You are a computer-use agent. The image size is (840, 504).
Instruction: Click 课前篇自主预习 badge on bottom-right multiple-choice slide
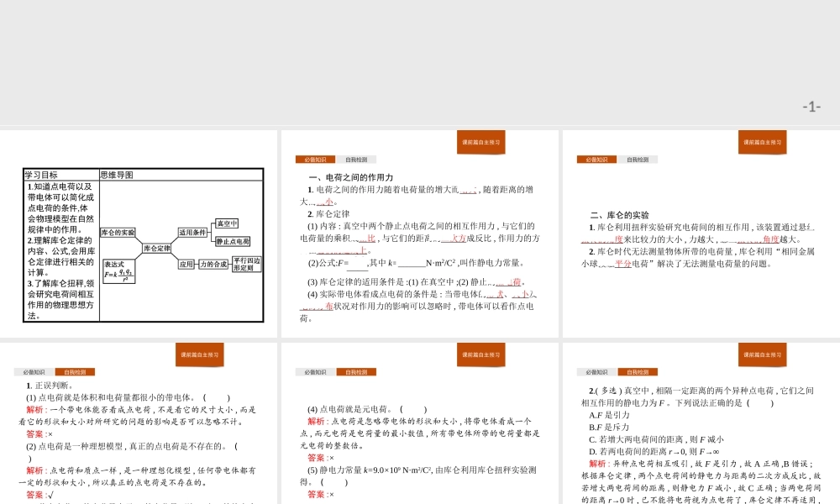click(763, 354)
